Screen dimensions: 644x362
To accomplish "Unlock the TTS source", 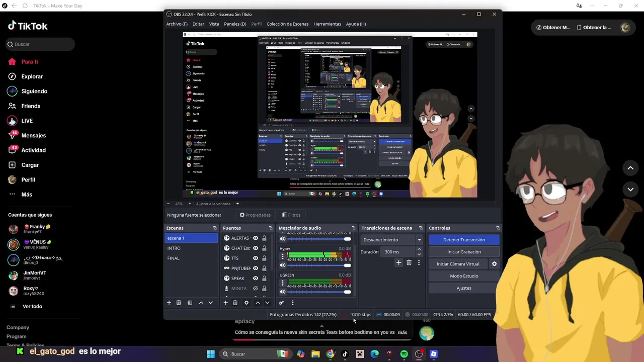I will [264, 258].
